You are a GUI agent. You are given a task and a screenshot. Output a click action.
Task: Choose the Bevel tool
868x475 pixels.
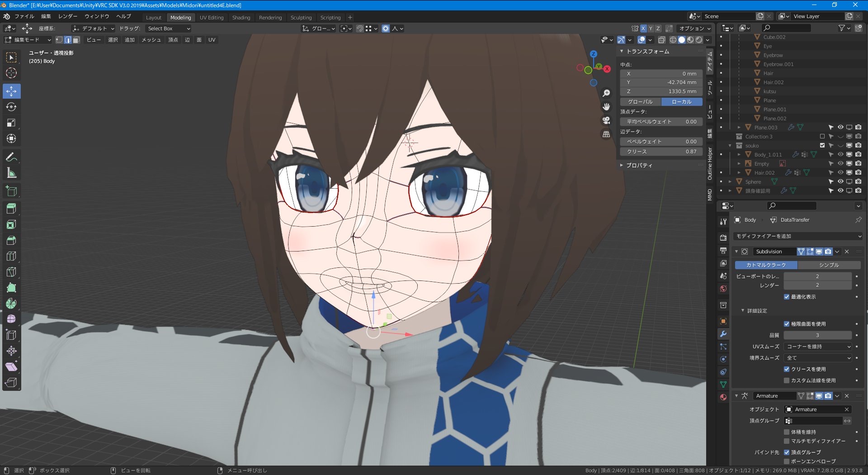pos(11,240)
